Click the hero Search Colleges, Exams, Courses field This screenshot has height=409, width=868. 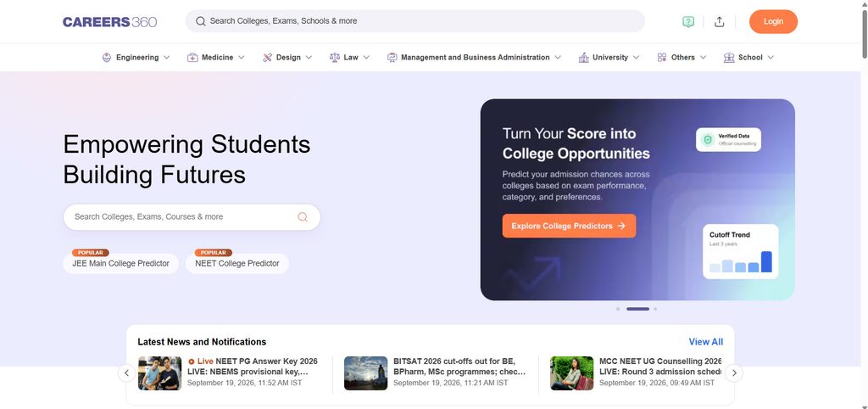[x=192, y=216]
